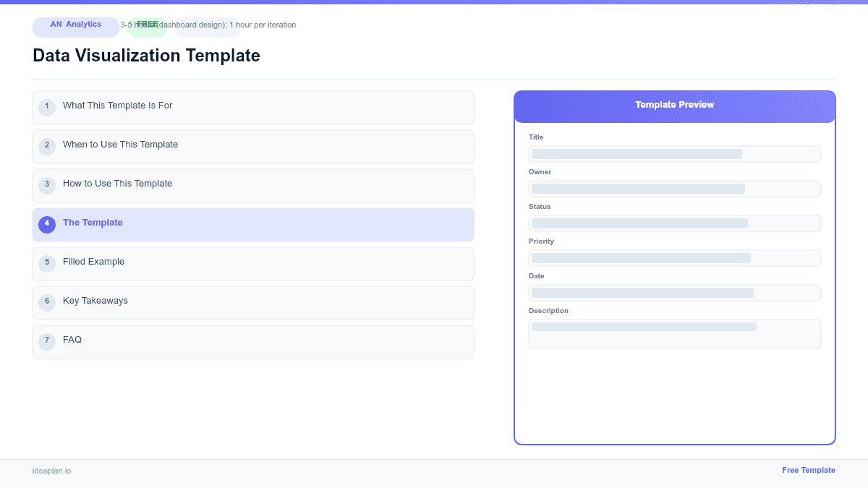Select the step 2 number badge
The image size is (868, 488).
click(x=47, y=146)
